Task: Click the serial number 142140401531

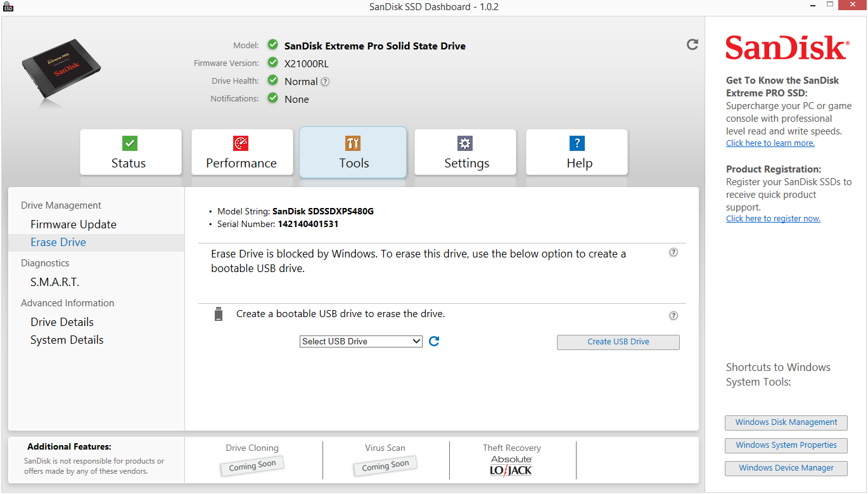Action: tap(308, 224)
